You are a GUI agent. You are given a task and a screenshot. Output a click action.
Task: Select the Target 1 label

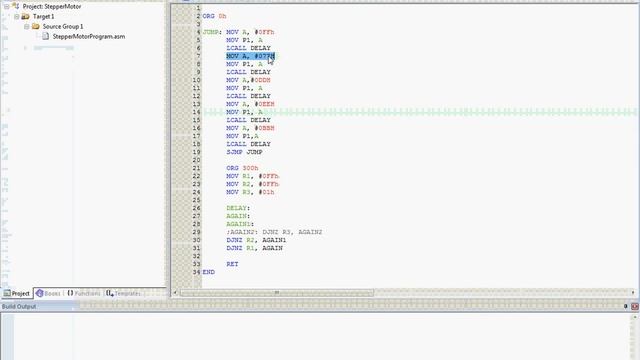(x=43, y=17)
